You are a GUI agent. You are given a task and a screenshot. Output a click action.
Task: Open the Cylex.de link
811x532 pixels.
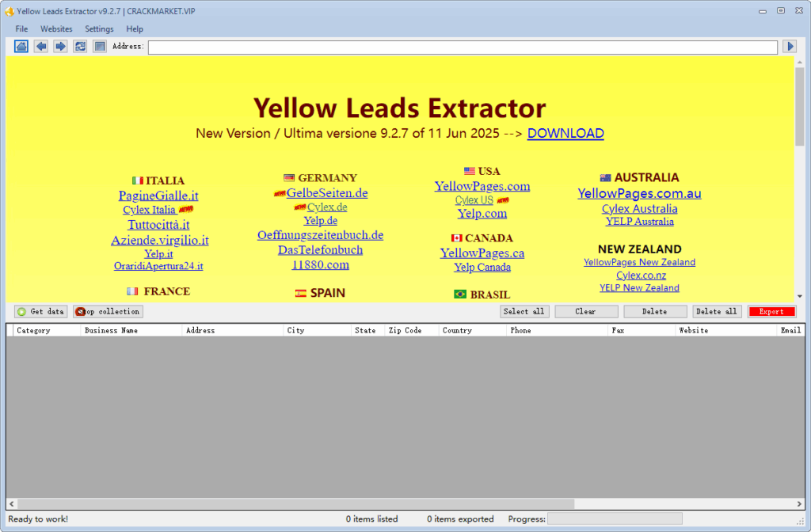[327, 207]
